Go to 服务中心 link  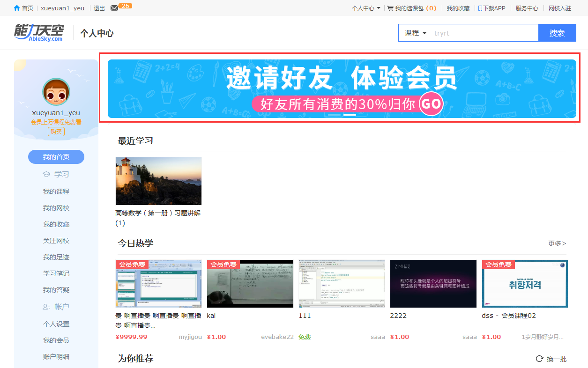point(527,8)
